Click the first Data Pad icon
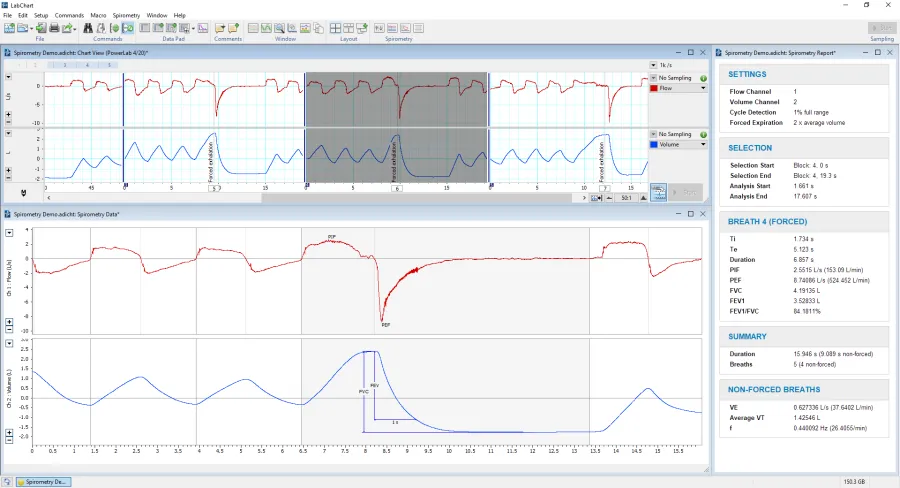900x488 pixels. point(143,28)
